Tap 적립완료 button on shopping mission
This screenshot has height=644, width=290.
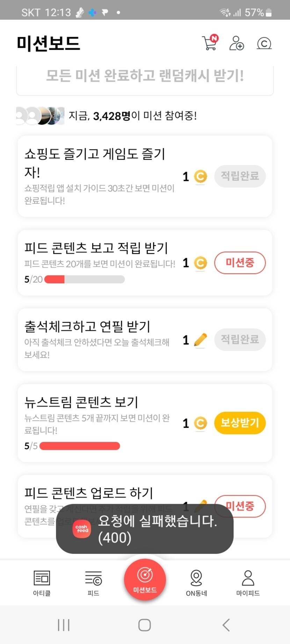coord(240,176)
